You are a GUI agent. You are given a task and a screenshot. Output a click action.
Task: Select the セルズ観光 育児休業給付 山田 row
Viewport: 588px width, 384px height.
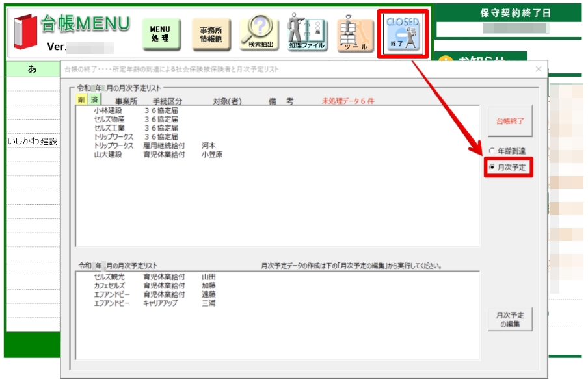(x=278, y=277)
